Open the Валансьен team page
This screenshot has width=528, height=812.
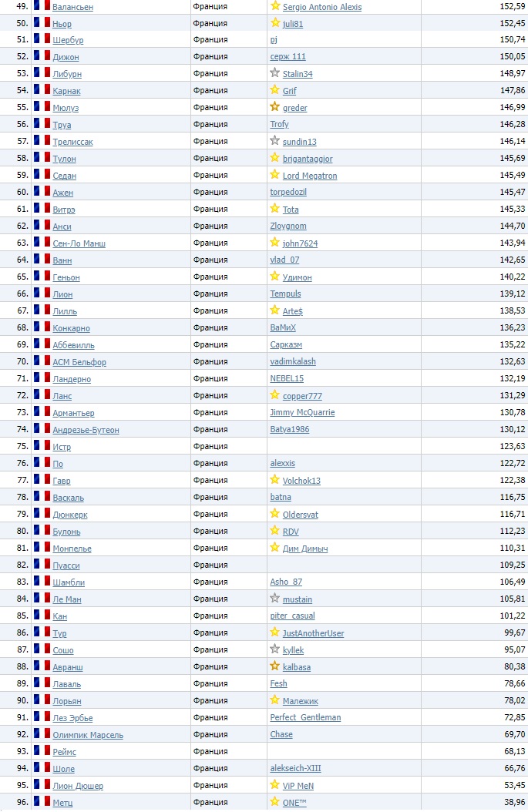(x=72, y=7)
